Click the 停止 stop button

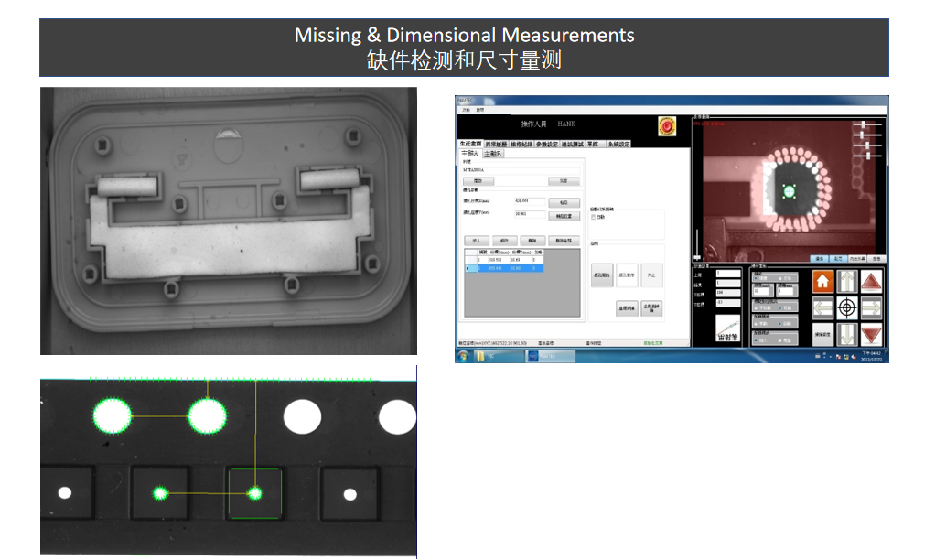pyautogui.click(x=652, y=275)
